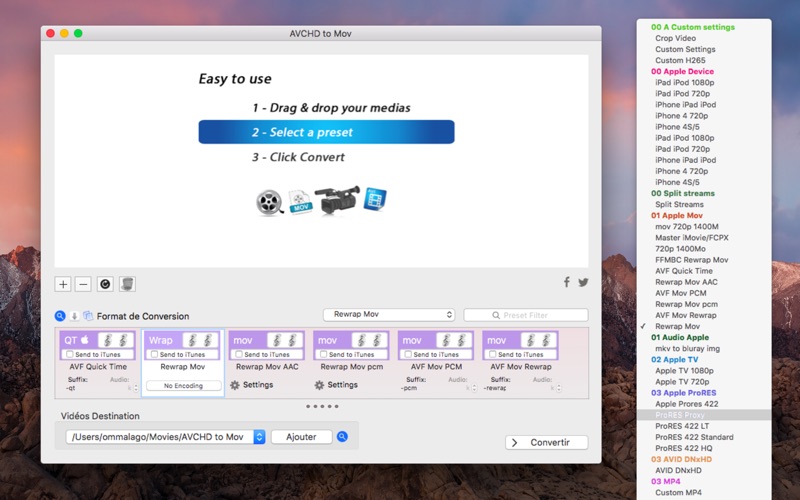The width and height of the screenshot is (800, 500).
Task: Click blue magnifier beside Format de Conversion
Action: coord(60,316)
